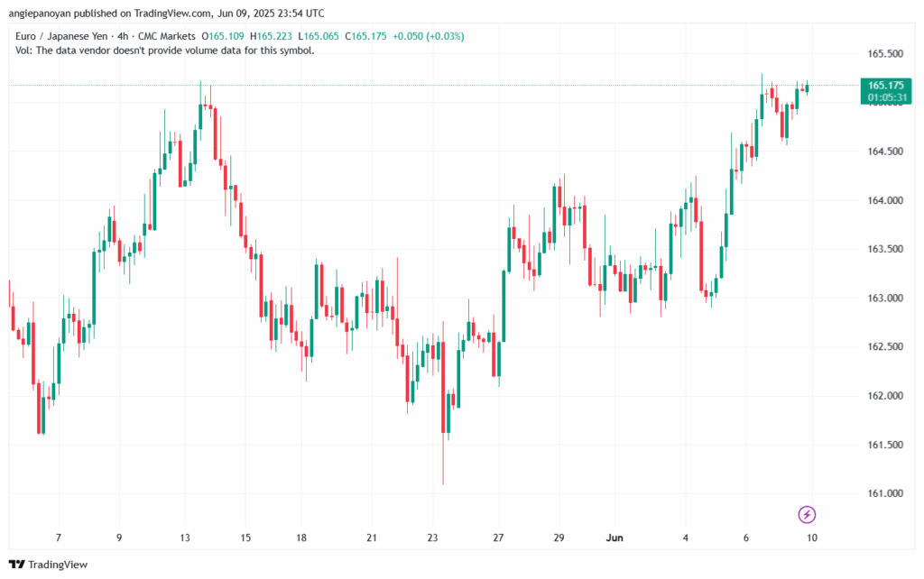Click the close value C165.175
Image resolution: width=924 pixels, height=579 pixels.
click(366, 36)
